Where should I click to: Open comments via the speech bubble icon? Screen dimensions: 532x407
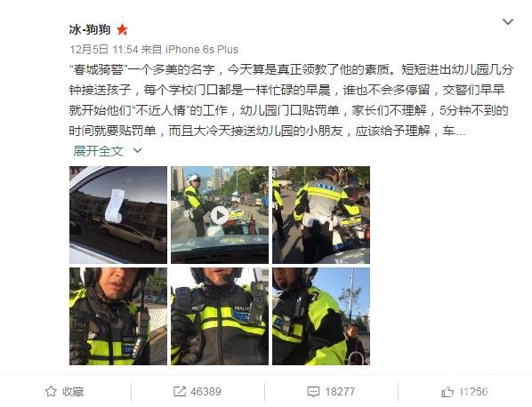[313, 392]
